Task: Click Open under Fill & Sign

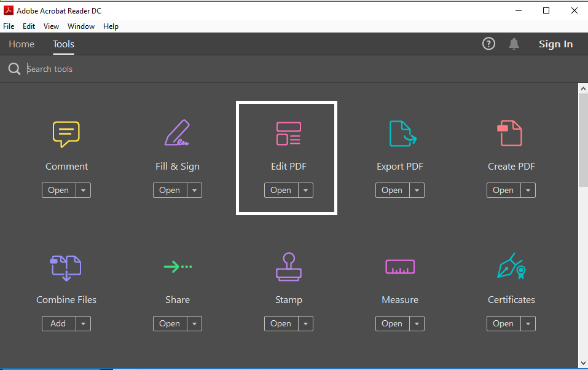Action: [170, 191]
